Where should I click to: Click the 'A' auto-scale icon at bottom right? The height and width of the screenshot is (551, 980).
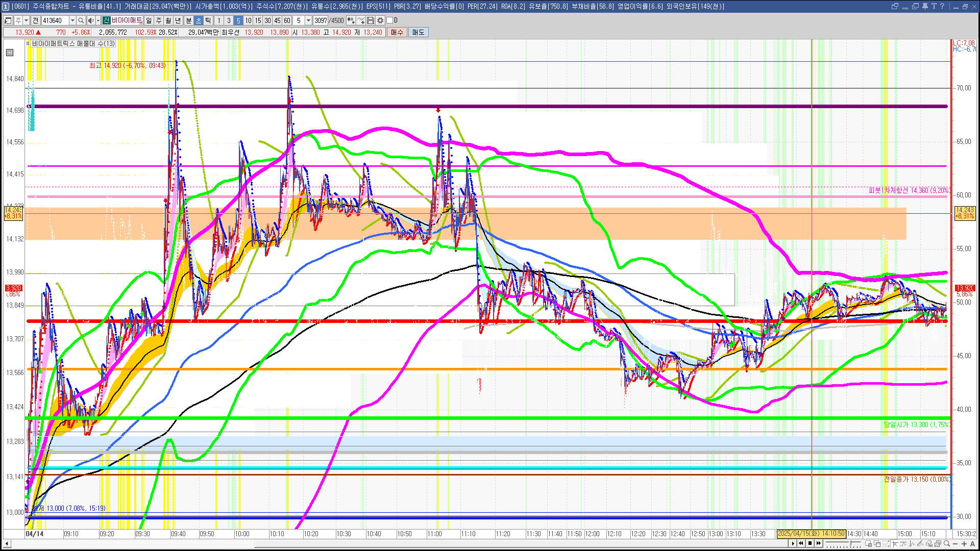tap(972, 544)
